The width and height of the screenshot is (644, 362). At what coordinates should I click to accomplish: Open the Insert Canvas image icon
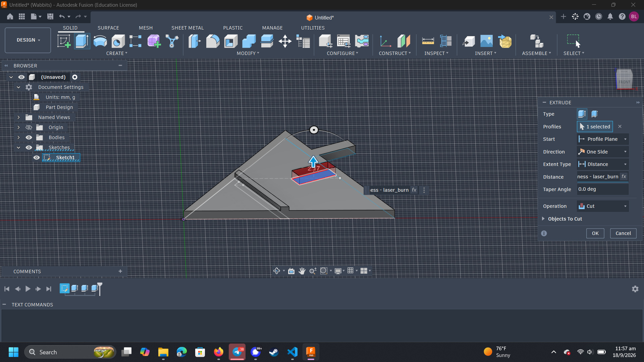pyautogui.click(x=486, y=41)
